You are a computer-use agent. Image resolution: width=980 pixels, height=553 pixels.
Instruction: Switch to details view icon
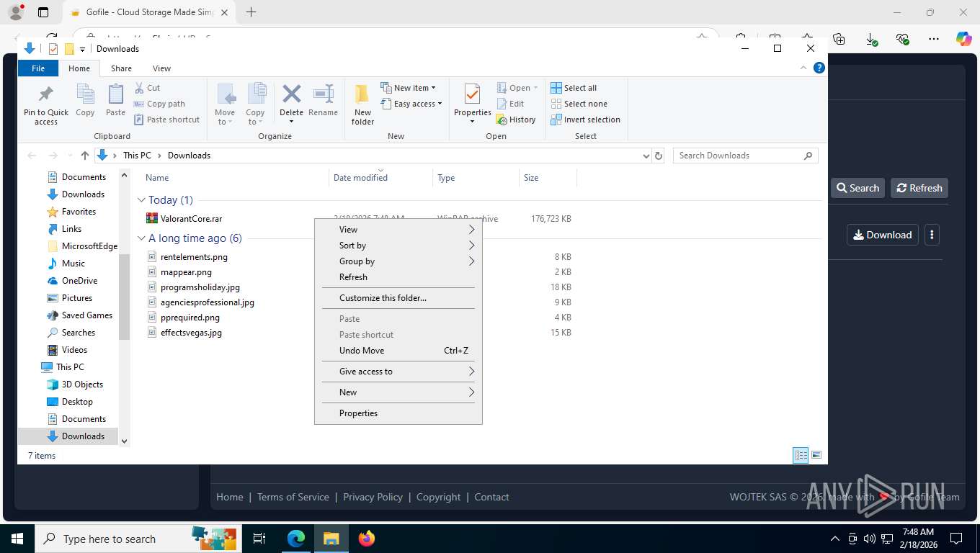[x=801, y=455]
